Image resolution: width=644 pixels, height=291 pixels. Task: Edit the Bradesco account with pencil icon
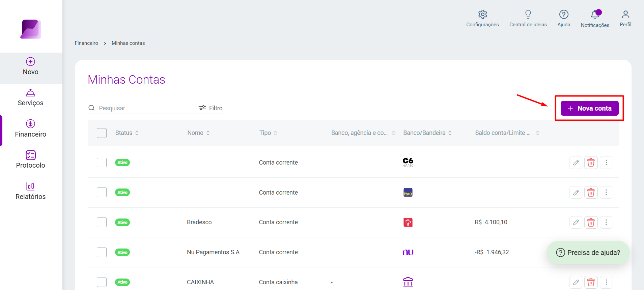pos(576,223)
